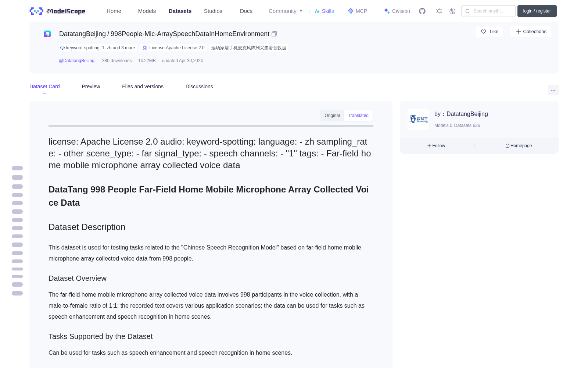Add the dataset to Collections
The image size is (588, 368).
coord(531,32)
